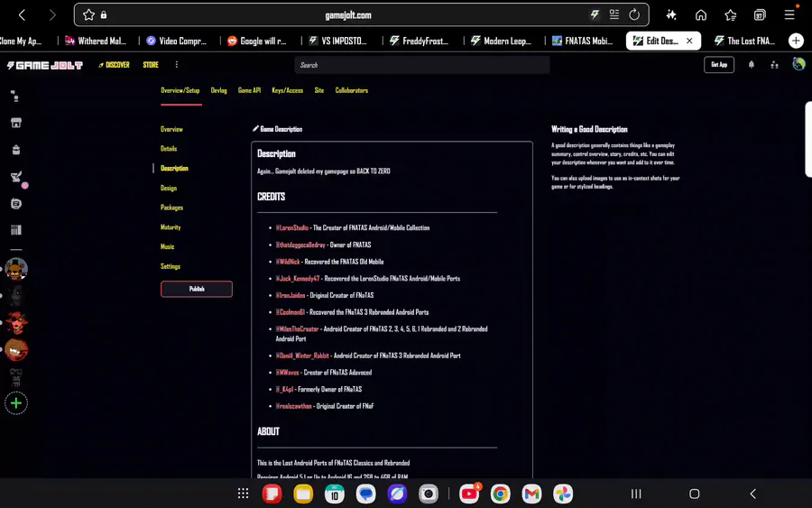Open the reader mode icon in the address bar
Screen dimensions: 812x508
pos(614,14)
